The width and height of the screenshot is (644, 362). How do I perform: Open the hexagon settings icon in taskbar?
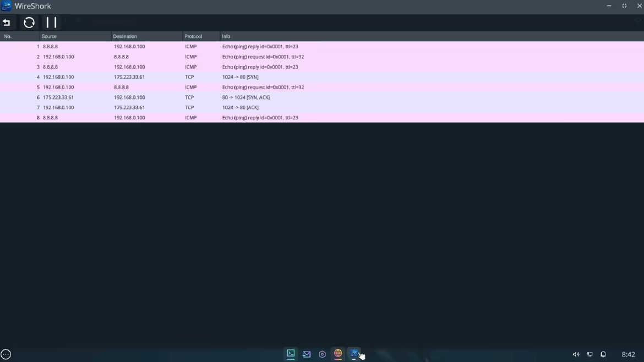pos(322,354)
